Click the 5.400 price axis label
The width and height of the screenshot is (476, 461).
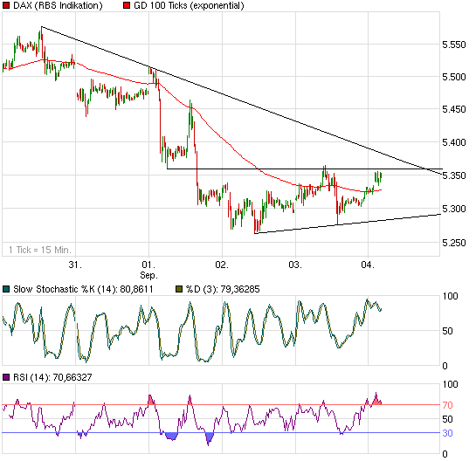454,142
